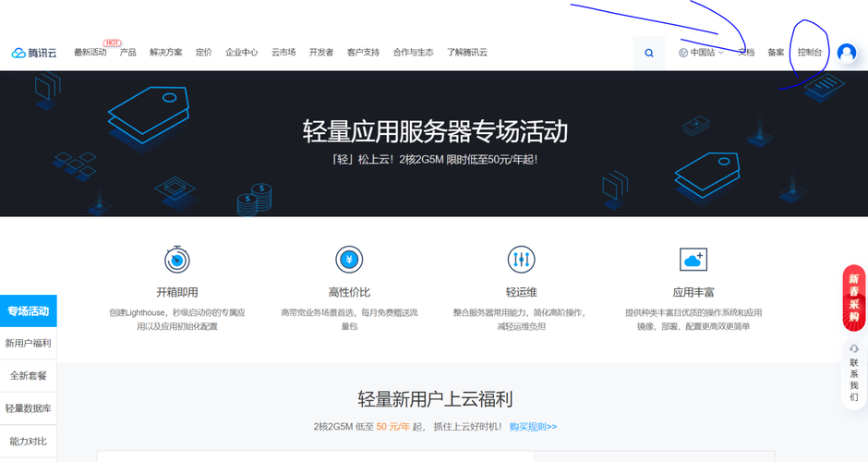Viewport: 868px width, 462px height.
Task: Open the 开发者 menu item
Action: pyautogui.click(x=321, y=52)
